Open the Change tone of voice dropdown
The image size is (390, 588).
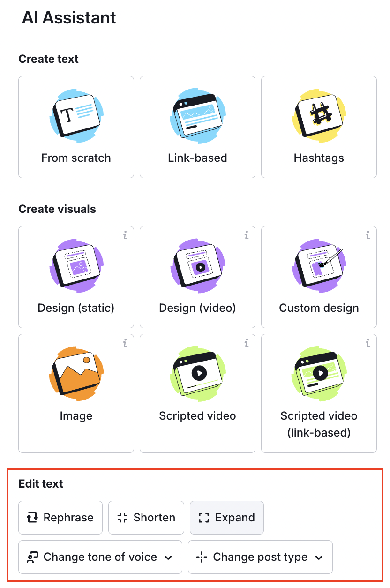[x=100, y=557]
